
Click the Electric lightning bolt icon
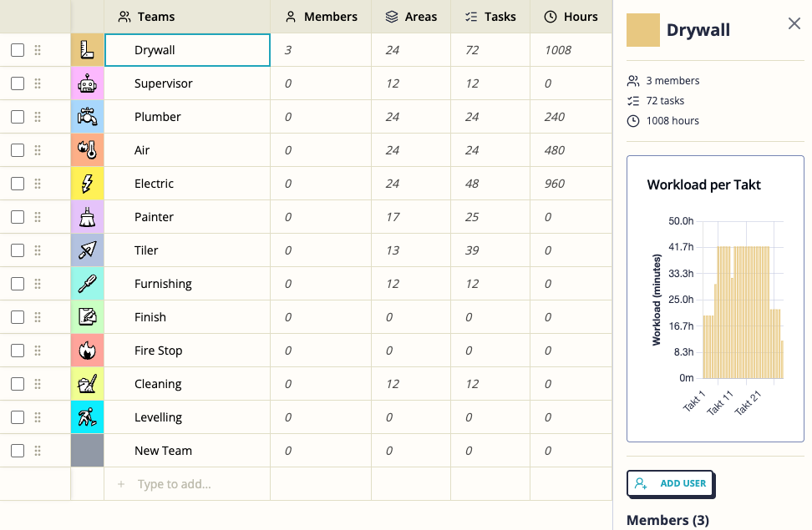87,184
